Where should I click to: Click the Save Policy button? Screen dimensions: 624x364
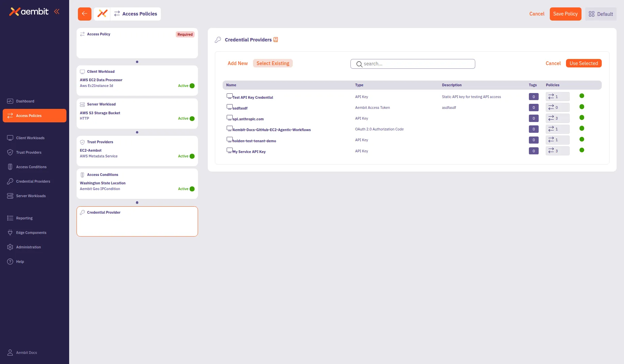click(565, 14)
